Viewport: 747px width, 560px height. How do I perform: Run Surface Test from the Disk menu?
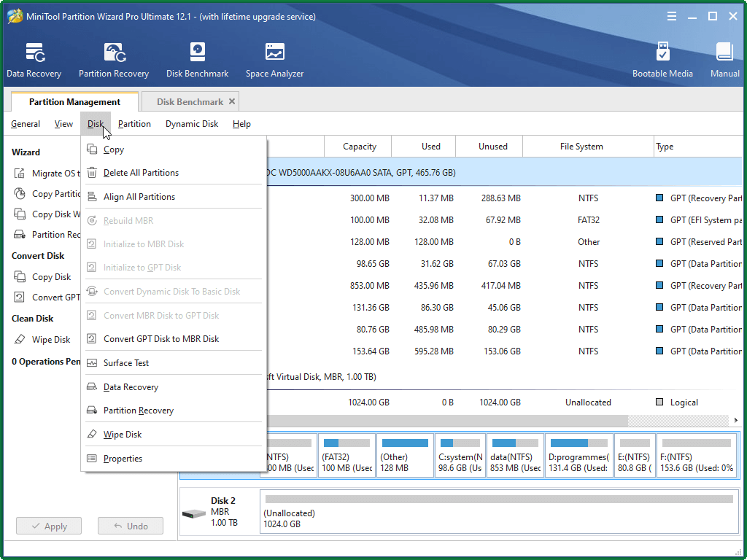[x=174, y=363]
